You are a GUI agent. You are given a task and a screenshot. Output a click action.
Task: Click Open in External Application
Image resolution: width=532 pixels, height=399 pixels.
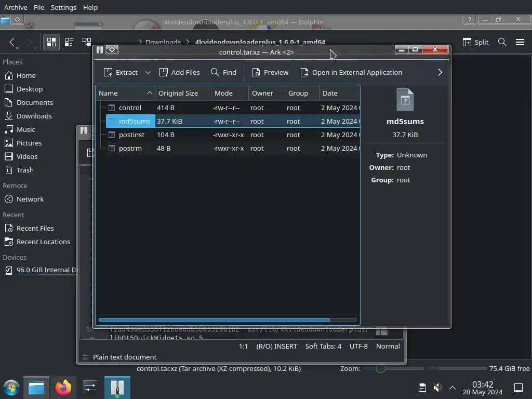pos(351,72)
